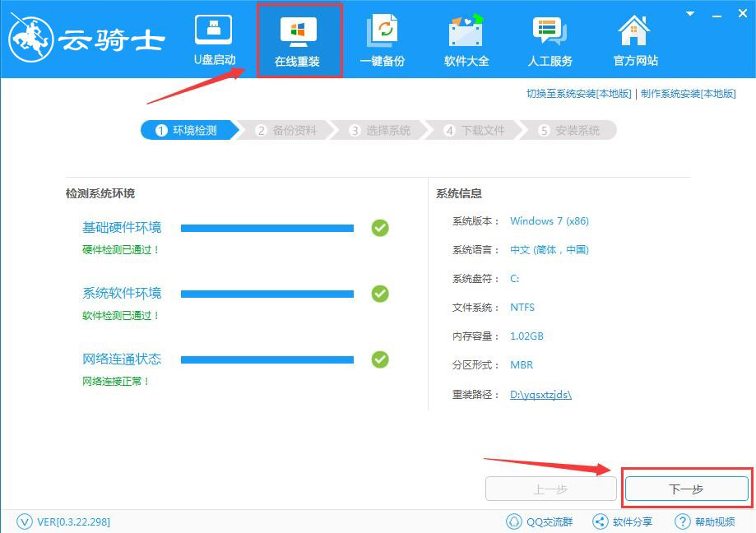
Task: Select the U盘启动 tool
Action: coord(213,39)
